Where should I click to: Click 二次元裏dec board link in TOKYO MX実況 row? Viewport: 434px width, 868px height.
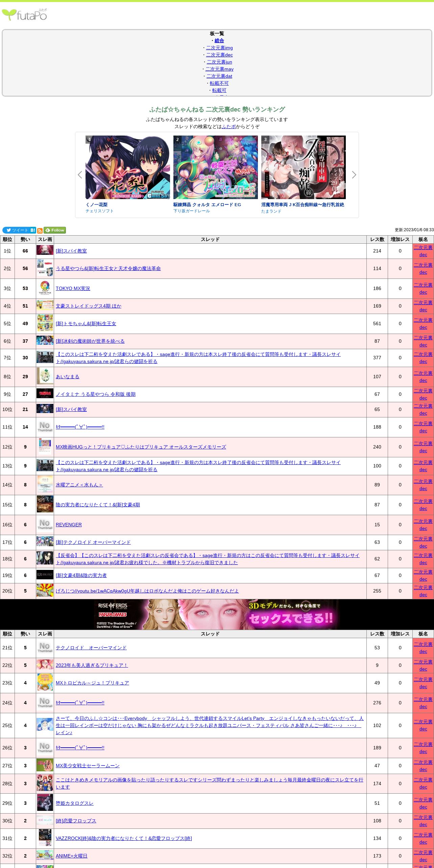pos(423,289)
